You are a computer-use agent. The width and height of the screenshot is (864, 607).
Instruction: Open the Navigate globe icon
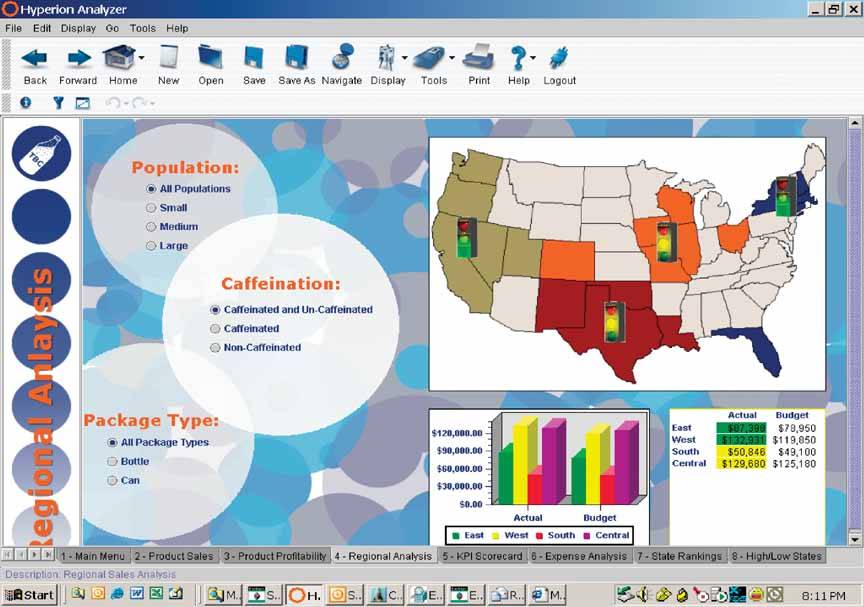coord(342,57)
